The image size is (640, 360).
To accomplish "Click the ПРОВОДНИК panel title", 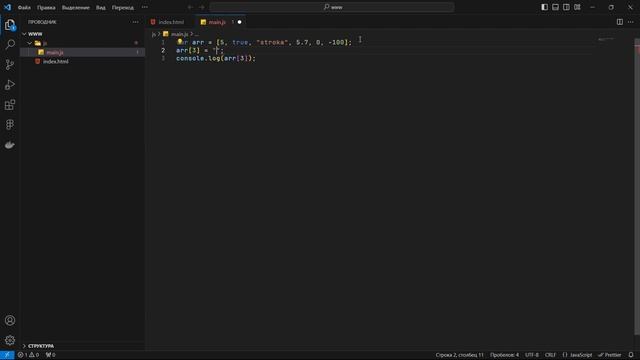I will (x=42, y=22).
